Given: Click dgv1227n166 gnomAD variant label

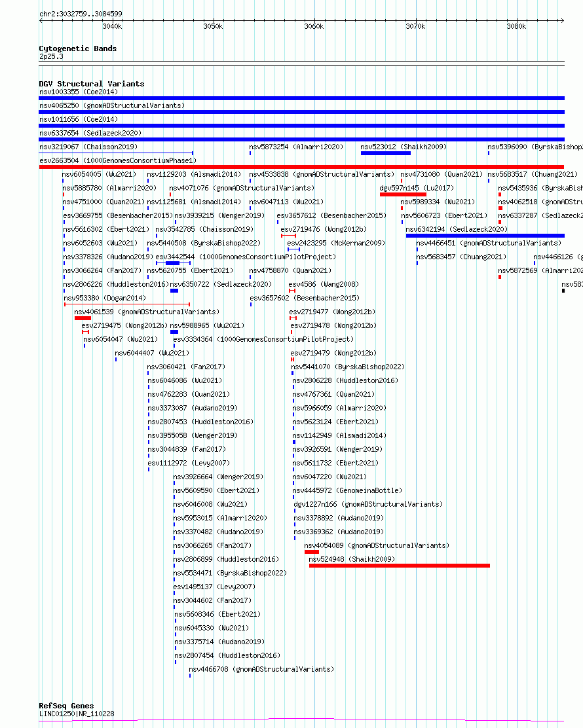Looking at the screenshot, I should coord(368,505).
